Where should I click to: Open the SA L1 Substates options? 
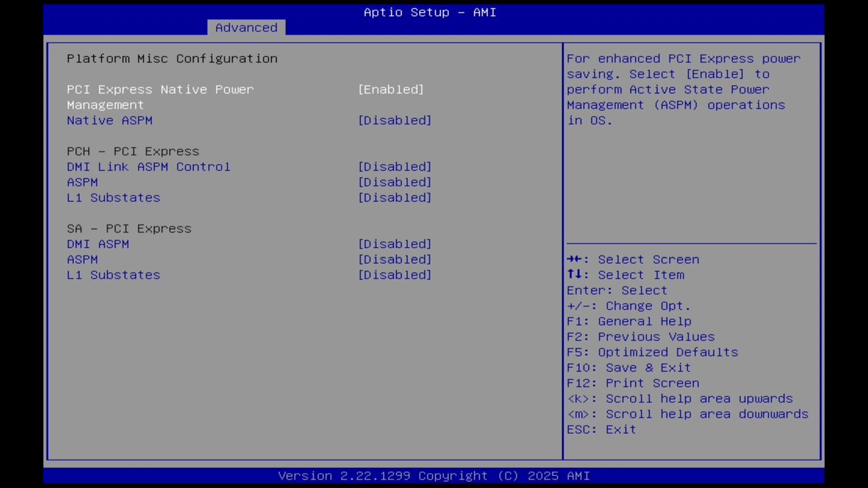pyautogui.click(x=394, y=274)
